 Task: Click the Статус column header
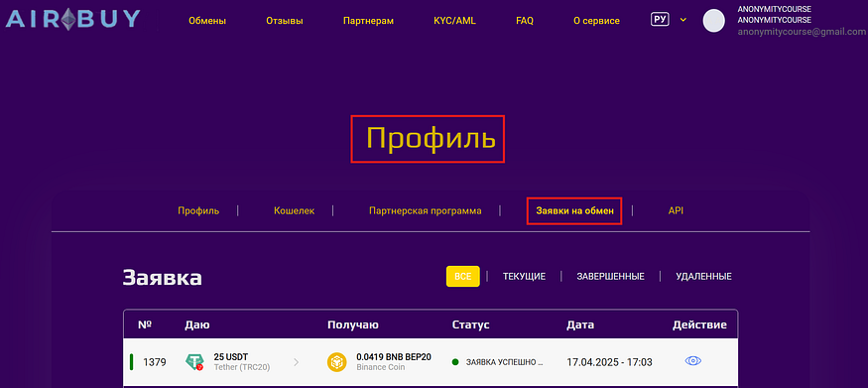(470, 324)
